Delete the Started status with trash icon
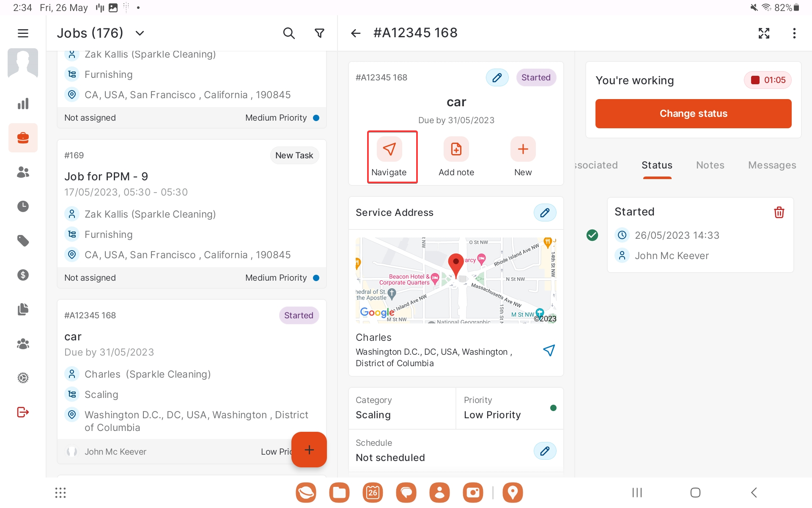Image resolution: width=812 pixels, height=508 pixels. 779,212
